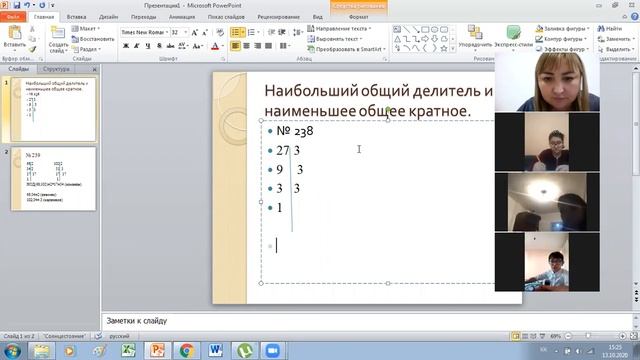Screen dimensions: 640x360
Task: Select the oval shape in shapes gallery
Action: (434, 30)
